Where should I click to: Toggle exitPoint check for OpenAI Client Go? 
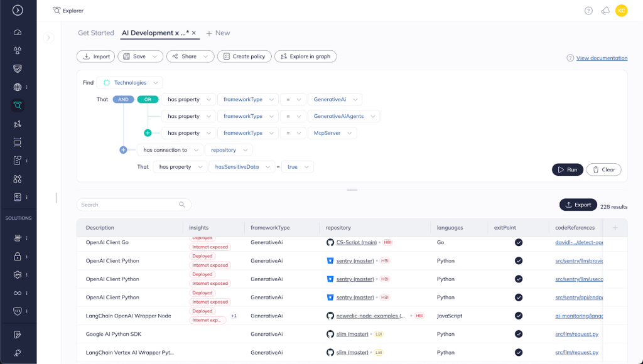point(519,242)
